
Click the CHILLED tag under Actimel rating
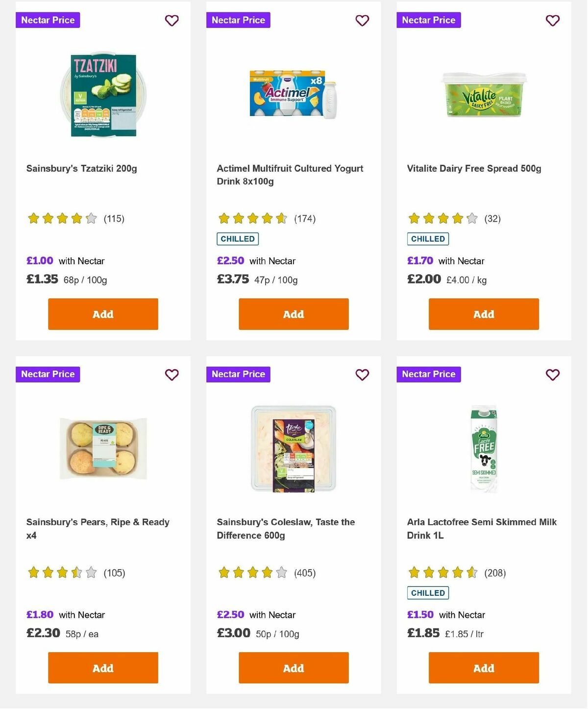[x=238, y=239]
